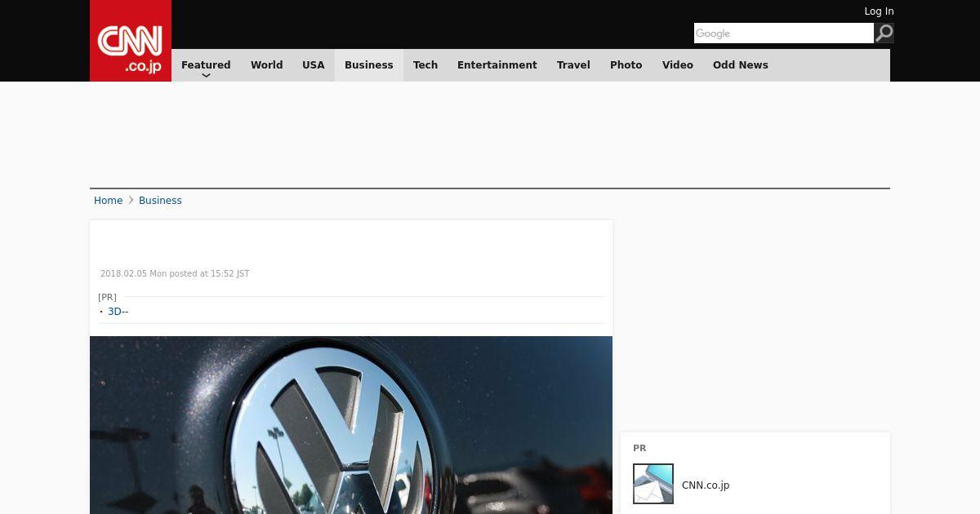Screen dimensions: 980x514
Task: Open the Video section
Action: pyautogui.click(x=678, y=65)
